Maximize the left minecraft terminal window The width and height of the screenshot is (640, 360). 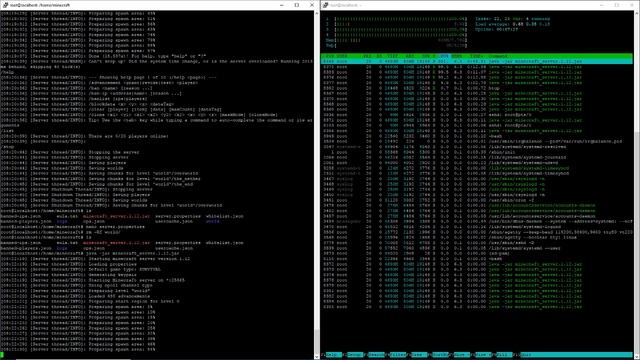297,5
